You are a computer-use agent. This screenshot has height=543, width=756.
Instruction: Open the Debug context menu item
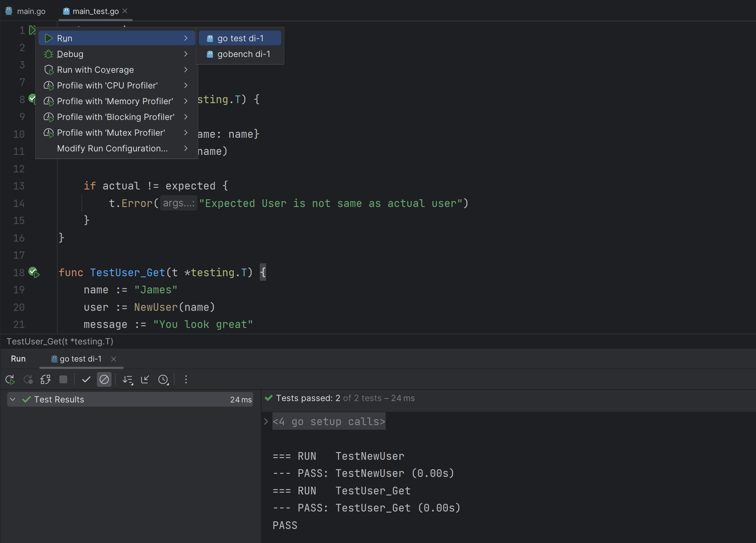pos(70,54)
